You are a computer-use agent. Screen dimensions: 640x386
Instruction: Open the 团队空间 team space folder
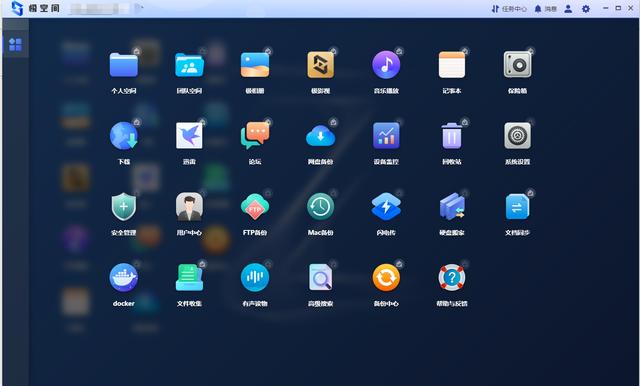[189, 65]
